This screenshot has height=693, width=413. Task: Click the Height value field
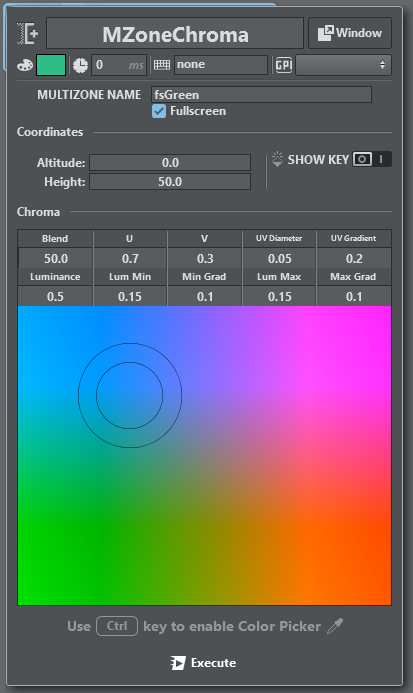click(x=170, y=182)
